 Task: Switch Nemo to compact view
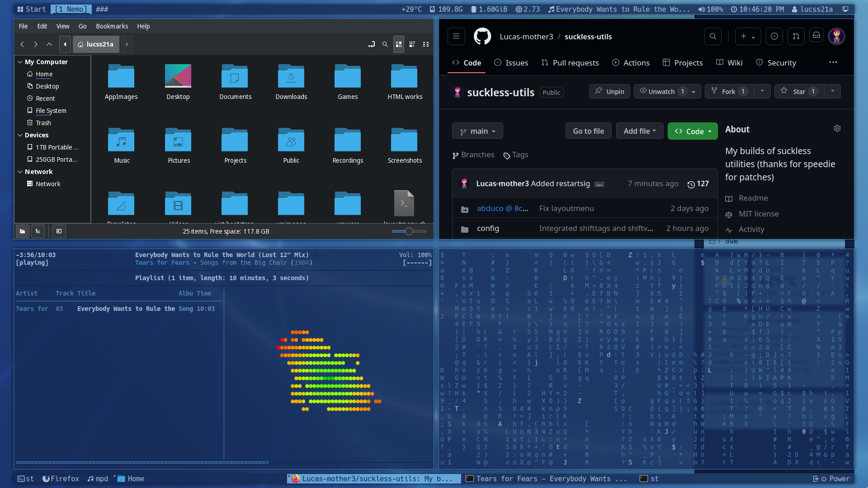pos(426,44)
